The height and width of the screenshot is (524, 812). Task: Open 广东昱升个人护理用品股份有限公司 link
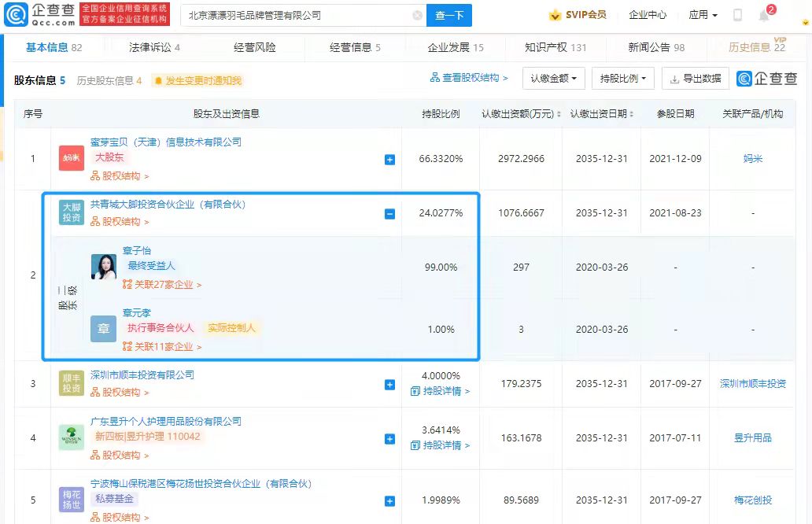166,422
